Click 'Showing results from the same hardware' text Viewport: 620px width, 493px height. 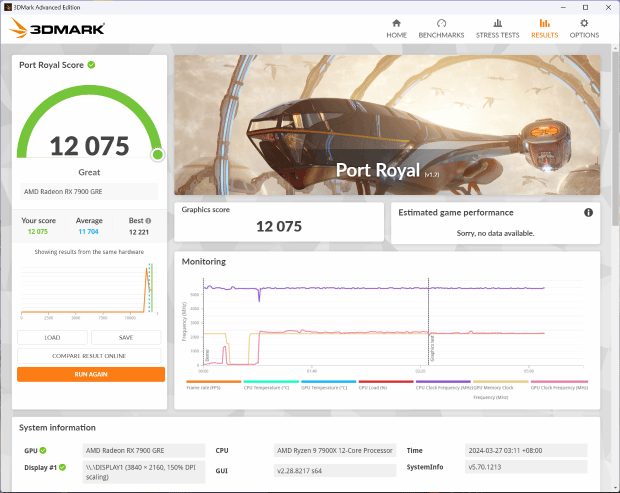pos(89,251)
